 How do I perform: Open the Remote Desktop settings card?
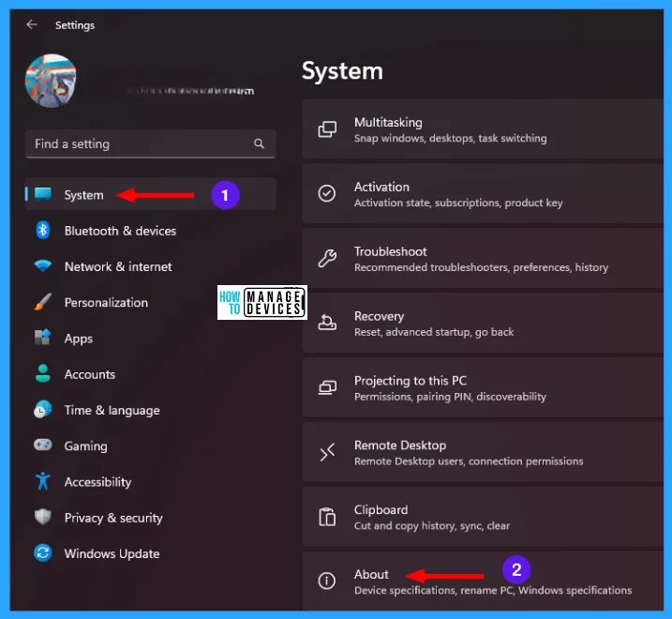coord(483,452)
